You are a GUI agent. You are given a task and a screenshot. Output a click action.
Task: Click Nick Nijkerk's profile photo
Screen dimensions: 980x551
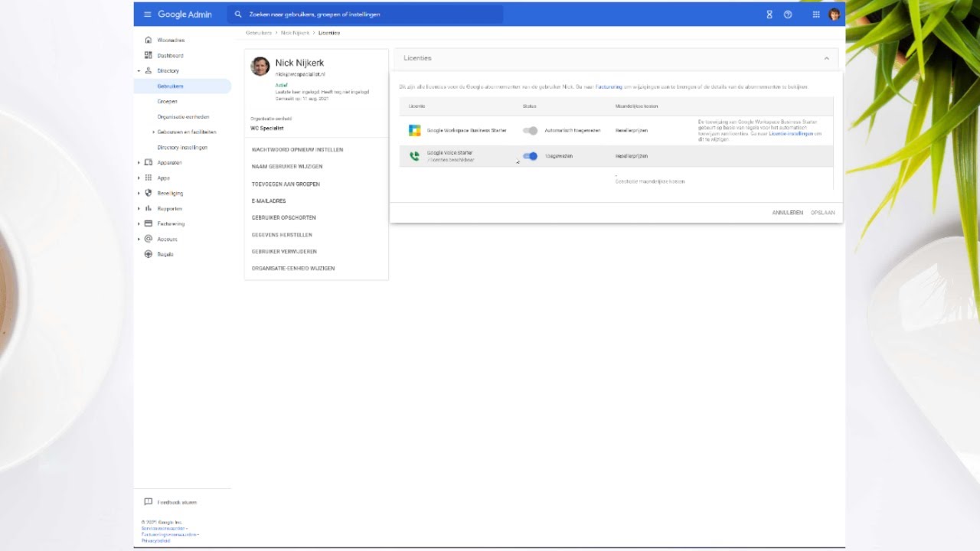point(260,67)
